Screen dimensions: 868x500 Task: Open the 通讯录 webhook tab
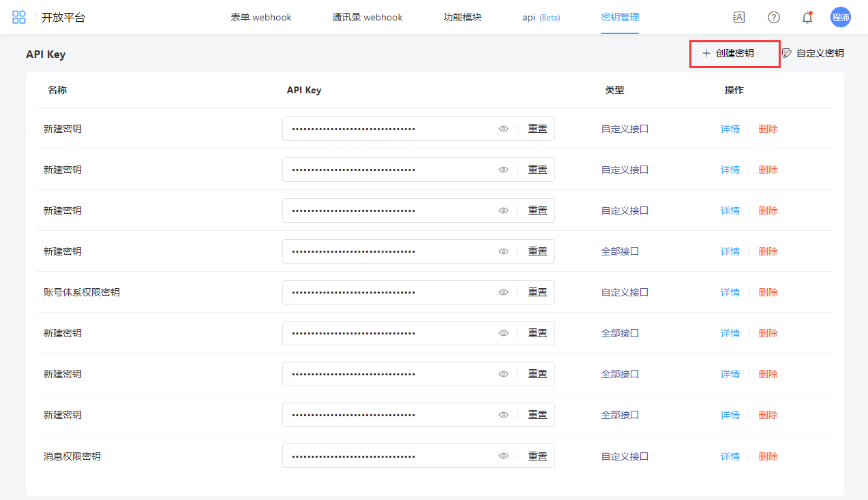367,17
